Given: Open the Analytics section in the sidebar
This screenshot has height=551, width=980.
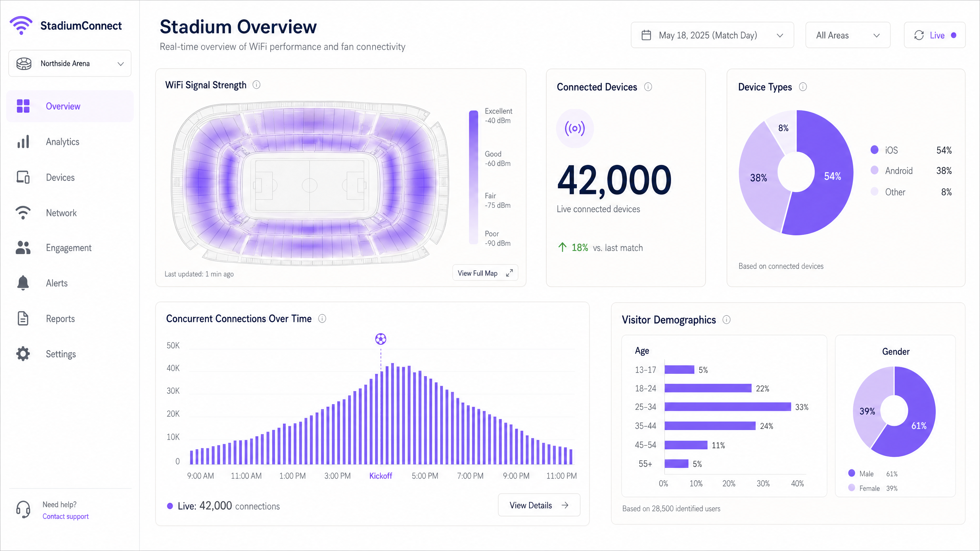Looking at the screenshot, I should [x=62, y=142].
